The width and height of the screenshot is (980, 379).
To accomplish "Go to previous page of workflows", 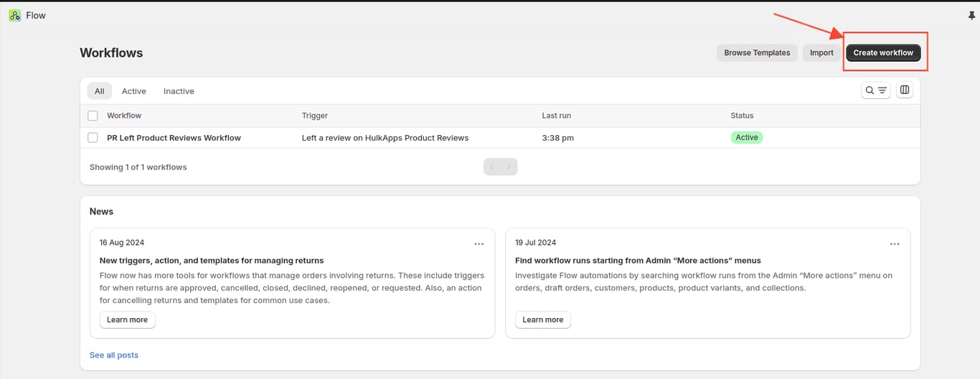I will coord(492,167).
